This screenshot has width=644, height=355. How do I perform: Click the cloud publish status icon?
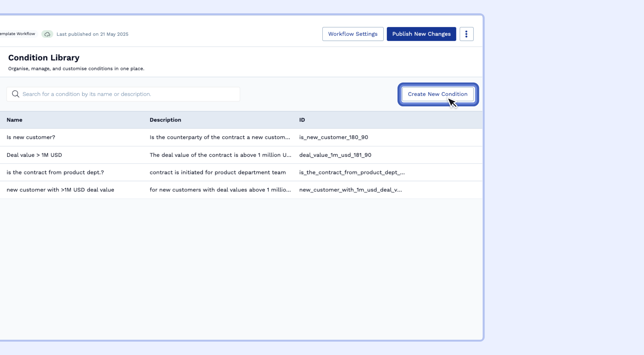(x=47, y=34)
